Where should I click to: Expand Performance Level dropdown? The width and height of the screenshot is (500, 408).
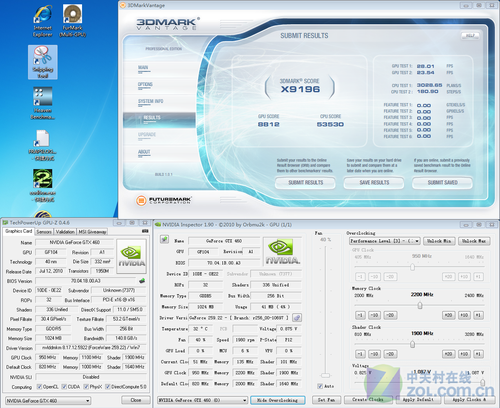click(385, 241)
